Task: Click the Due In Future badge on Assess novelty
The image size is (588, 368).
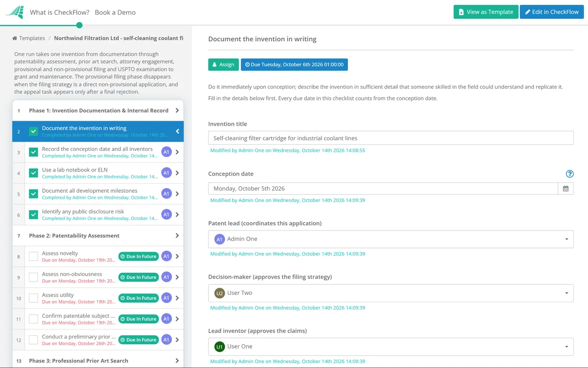Action: coord(138,256)
